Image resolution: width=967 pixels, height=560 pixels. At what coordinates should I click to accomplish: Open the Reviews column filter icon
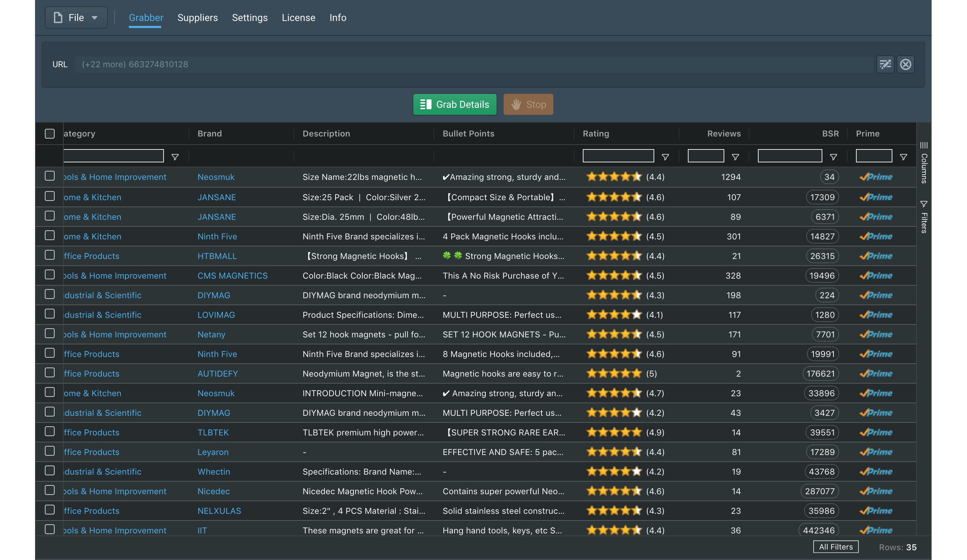coord(735,157)
